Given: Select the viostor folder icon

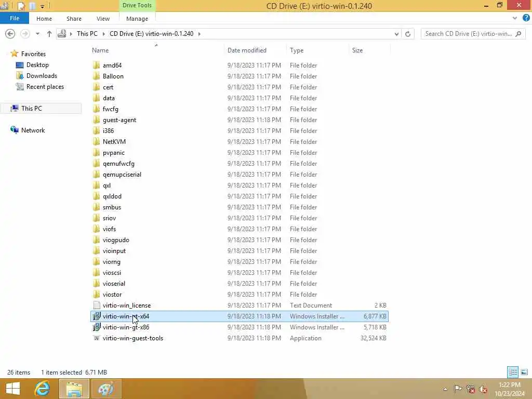Looking at the screenshot, I should point(96,294).
